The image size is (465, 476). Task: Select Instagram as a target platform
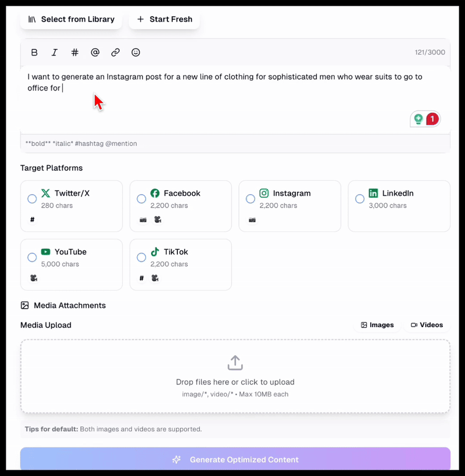tap(251, 198)
